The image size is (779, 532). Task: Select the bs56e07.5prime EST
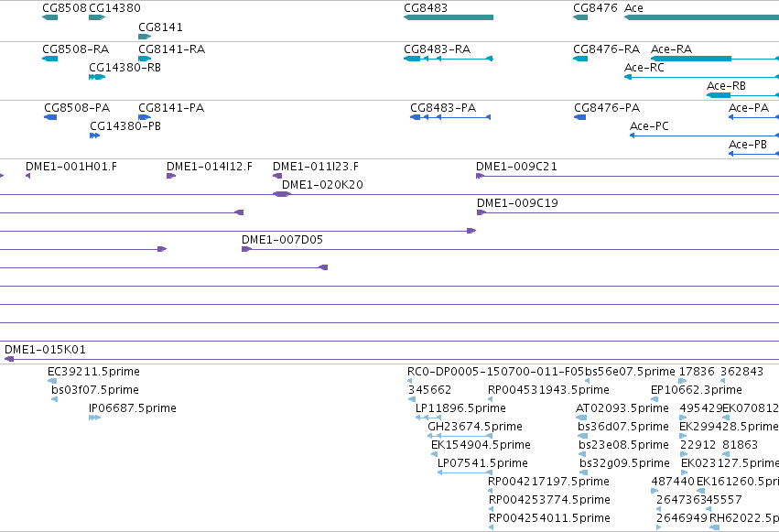click(588, 381)
